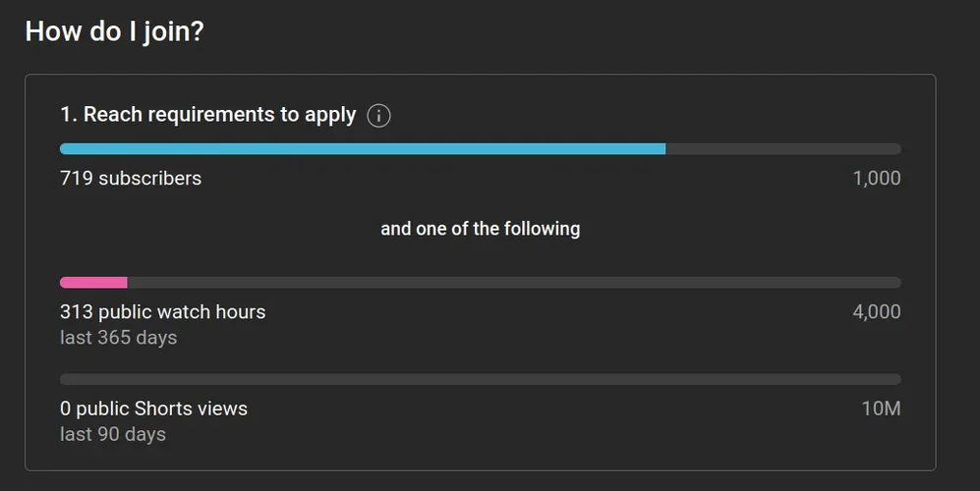Click the "How do I join?" heading
This screenshot has width=980, height=491.
click(x=114, y=31)
